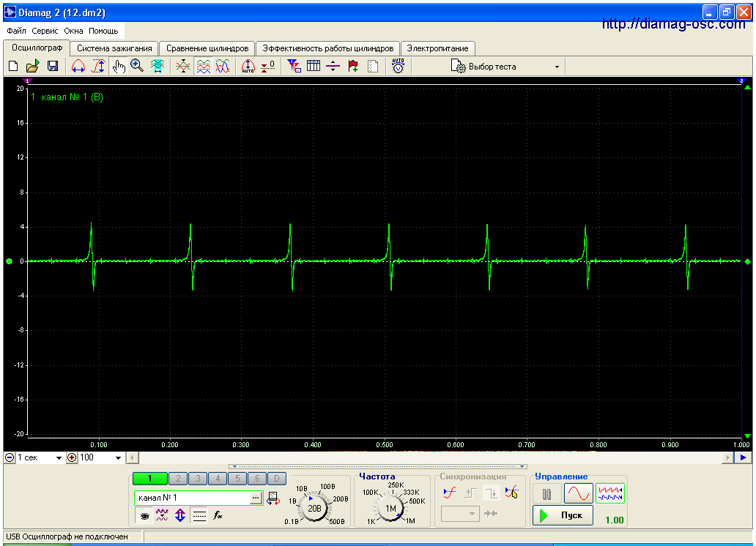Screen dimensions: 756x546
Task: Select the channel D button
Action: 277,479
